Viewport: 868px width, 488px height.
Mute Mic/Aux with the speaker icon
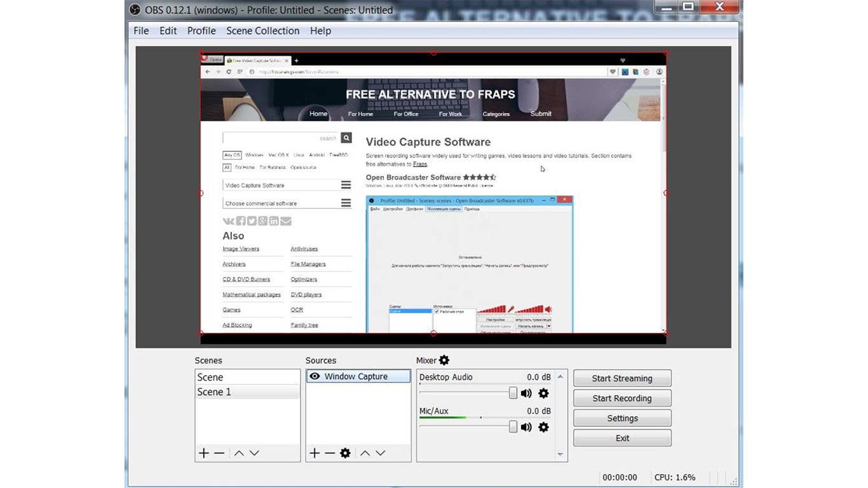526,427
